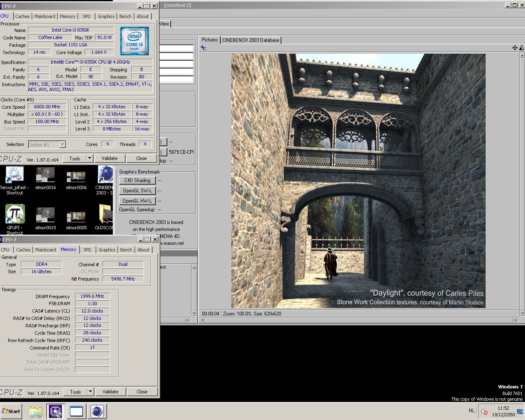Open the CINEBENCH 2003 Database tab
The image size is (525, 420).
pos(251,40)
